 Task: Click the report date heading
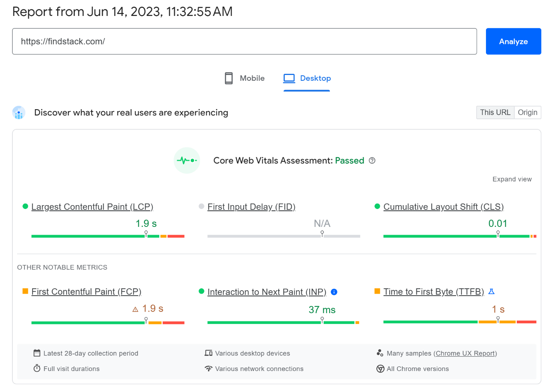pyautogui.click(x=122, y=12)
